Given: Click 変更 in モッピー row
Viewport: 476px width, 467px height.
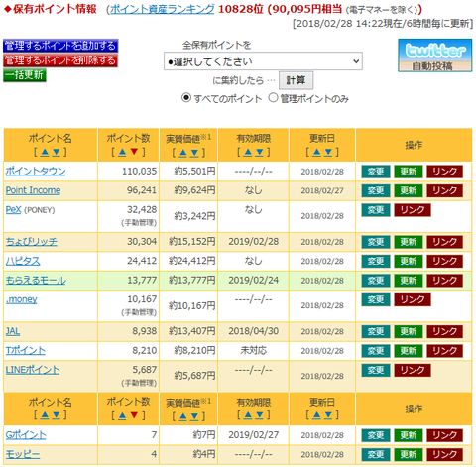Looking at the screenshot, I should pos(376,454).
